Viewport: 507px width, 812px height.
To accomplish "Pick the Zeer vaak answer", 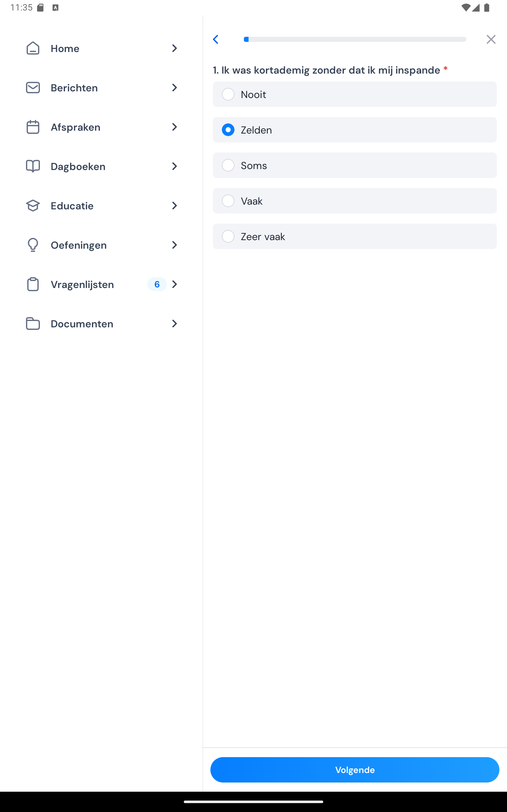I will click(x=228, y=237).
